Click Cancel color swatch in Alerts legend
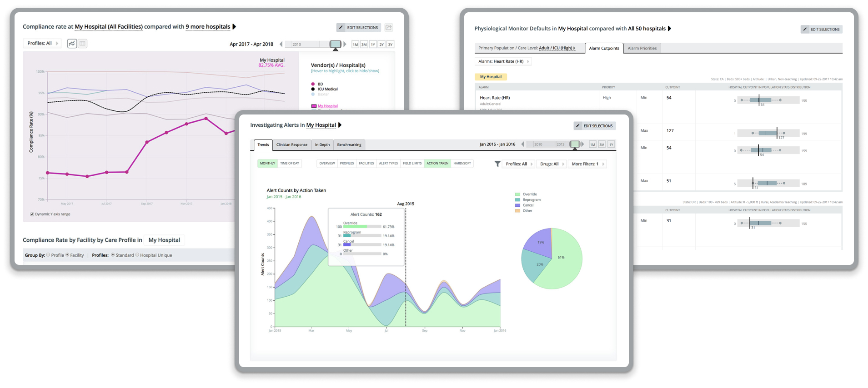Screen dimensions: 868x388 pyautogui.click(x=517, y=205)
